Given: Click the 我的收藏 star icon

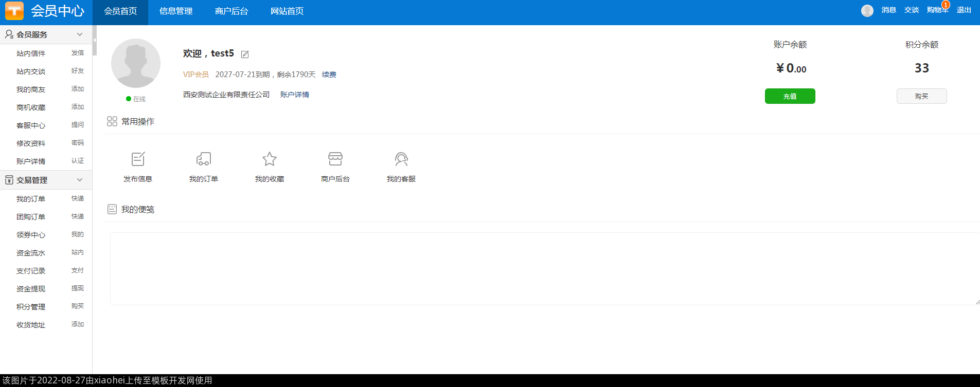Looking at the screenshot, I should (x=270, y=159).
